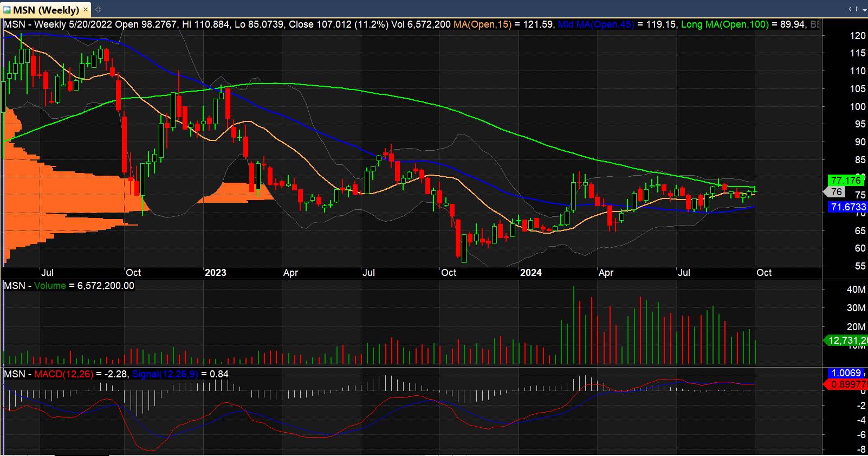Image resolution: width=868 pixels, height=456 pixels.
Task: Click the 2023 label on time axis
Action: tap(215, 273)
